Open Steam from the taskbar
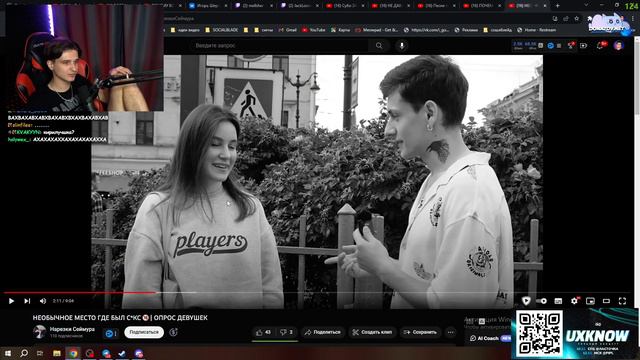The image size is (640, 360). [122, 353]
